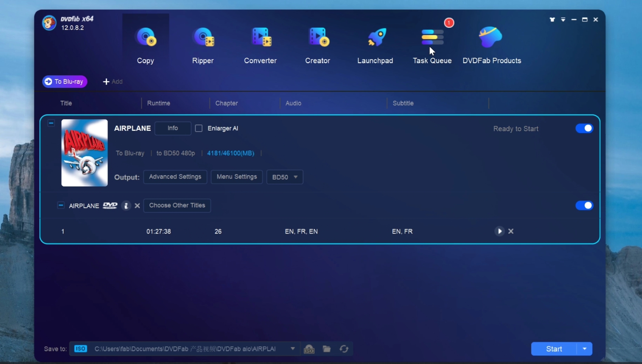Viewport: 642px width, 364px height.
Task: Preview title 1 with the play icon
Action: tap(499, 231)
